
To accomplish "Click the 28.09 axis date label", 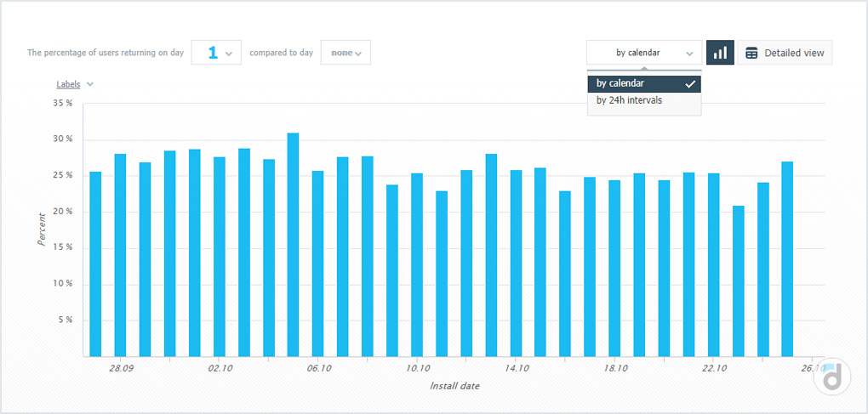I will coord(121,369).
